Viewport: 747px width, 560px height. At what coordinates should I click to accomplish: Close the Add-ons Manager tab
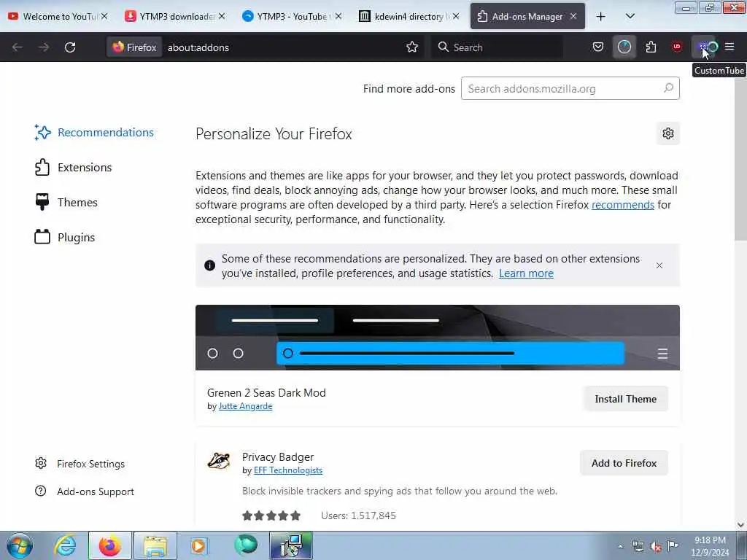click(573, 16)
